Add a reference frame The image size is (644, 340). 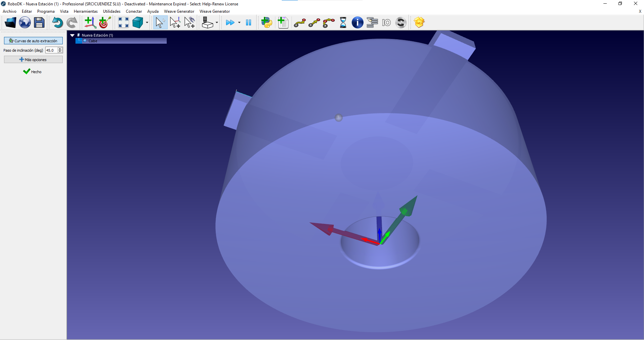pyautogui.click(x=90, y=23)
